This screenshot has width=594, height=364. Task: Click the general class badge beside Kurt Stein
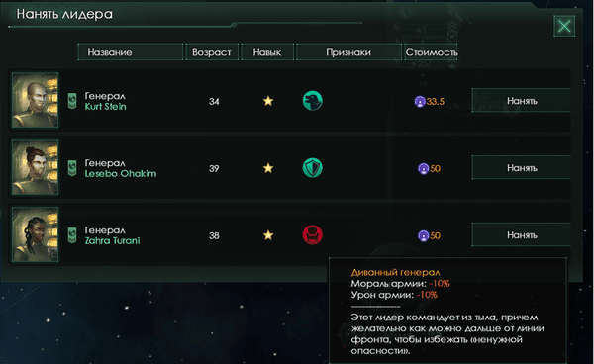(72, 101)
